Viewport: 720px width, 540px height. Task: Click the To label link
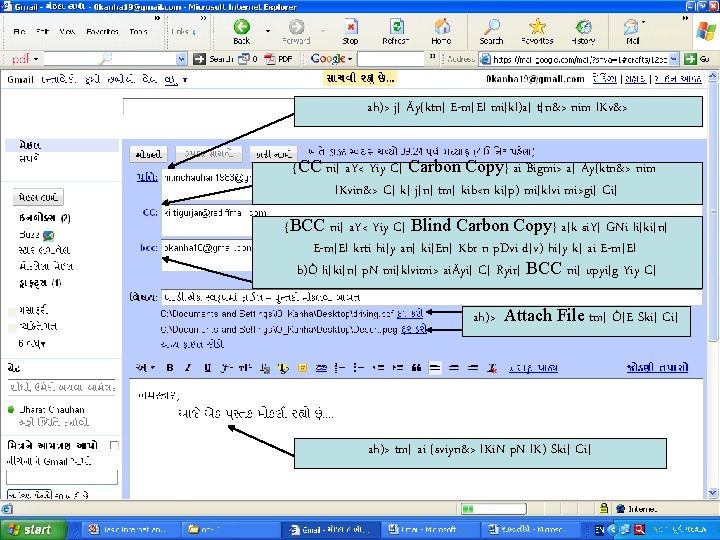[147, 177]
